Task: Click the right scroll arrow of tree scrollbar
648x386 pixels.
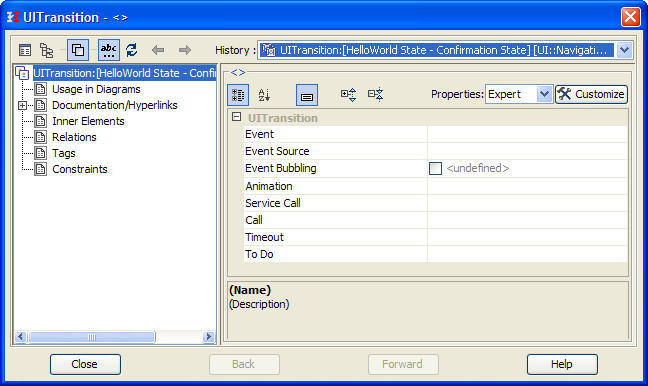Action: pyautogui.click(x=209, y=337)
